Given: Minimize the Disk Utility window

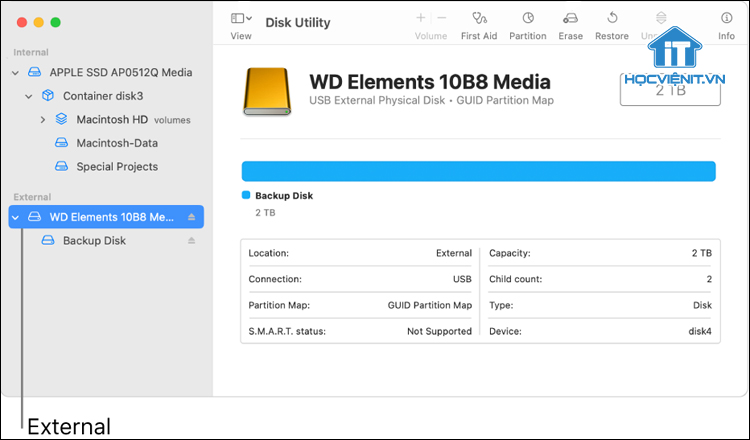Looking at the screenshot, I should click(39, 22).
